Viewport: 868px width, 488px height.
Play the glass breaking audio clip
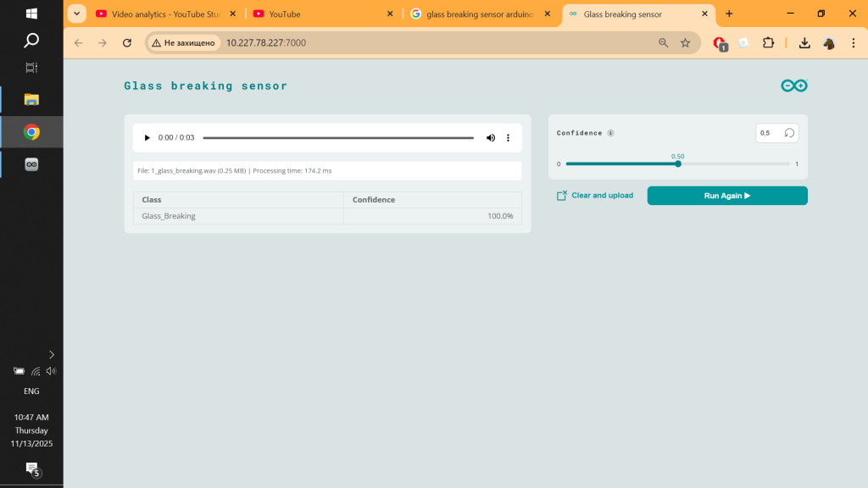pyautogui.click(x=147, y=138)
